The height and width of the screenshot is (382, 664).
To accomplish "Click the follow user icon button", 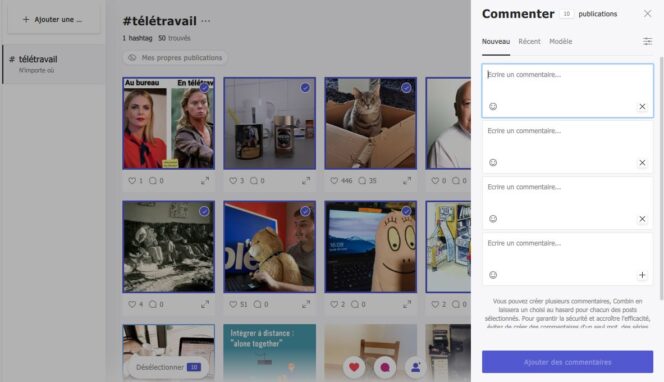I will click(x=415, y=367).
